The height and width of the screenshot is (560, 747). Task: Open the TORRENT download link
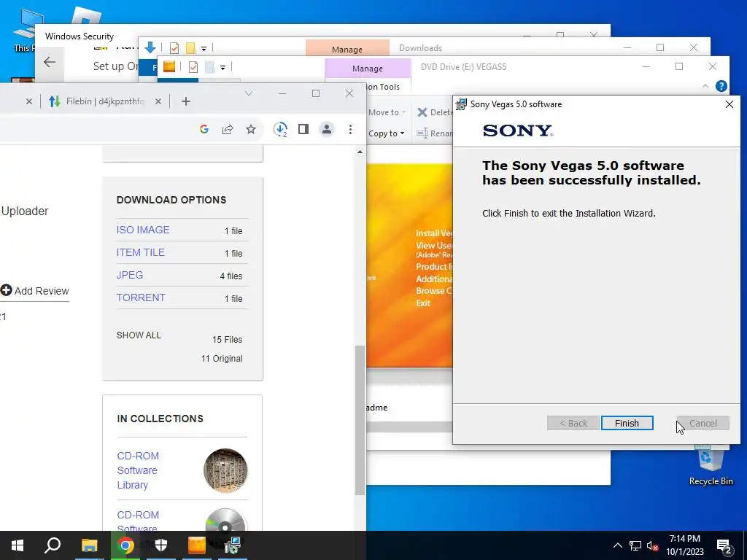point(141,297)
